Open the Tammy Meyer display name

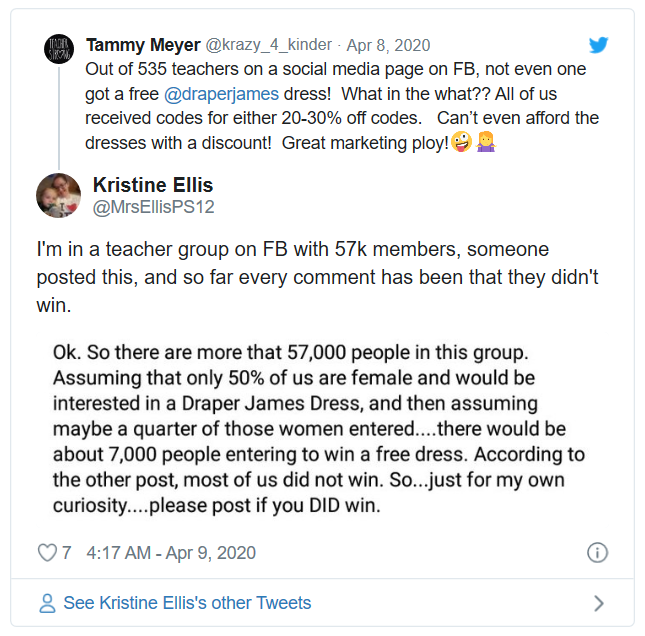pyautogui.click(x=142, y=45)
